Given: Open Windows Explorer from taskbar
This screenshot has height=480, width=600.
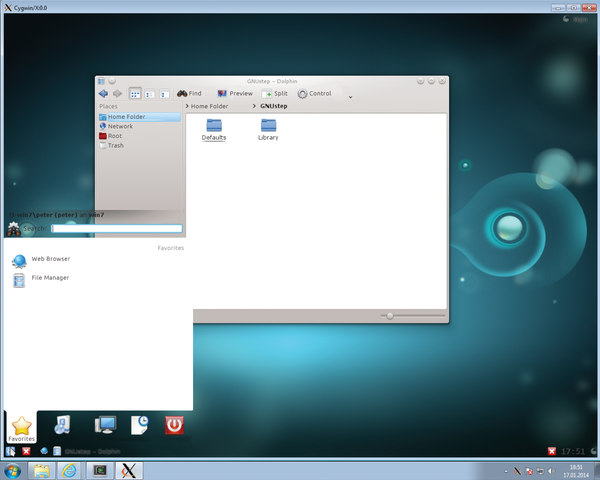Looking at the screenshot, I should click(42, 470).
